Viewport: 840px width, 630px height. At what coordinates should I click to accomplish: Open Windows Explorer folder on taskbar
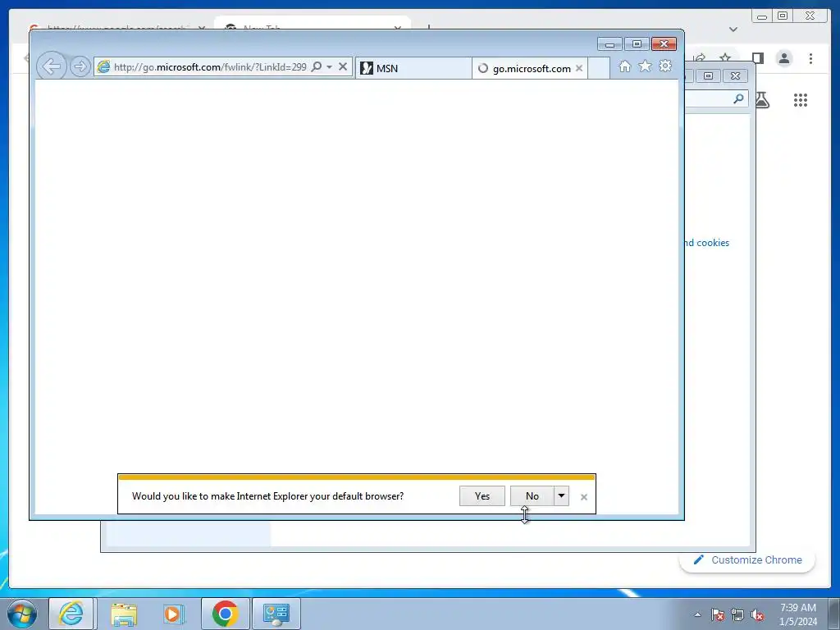[x=124, y=614]
